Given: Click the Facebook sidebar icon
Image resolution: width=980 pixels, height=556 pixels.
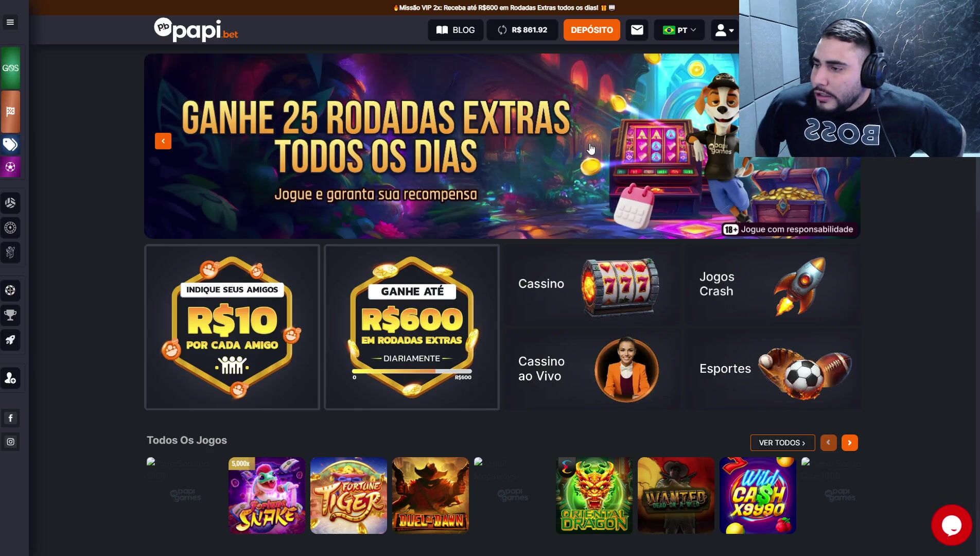Looking at the screenshot, I should (x=10, y=418).
